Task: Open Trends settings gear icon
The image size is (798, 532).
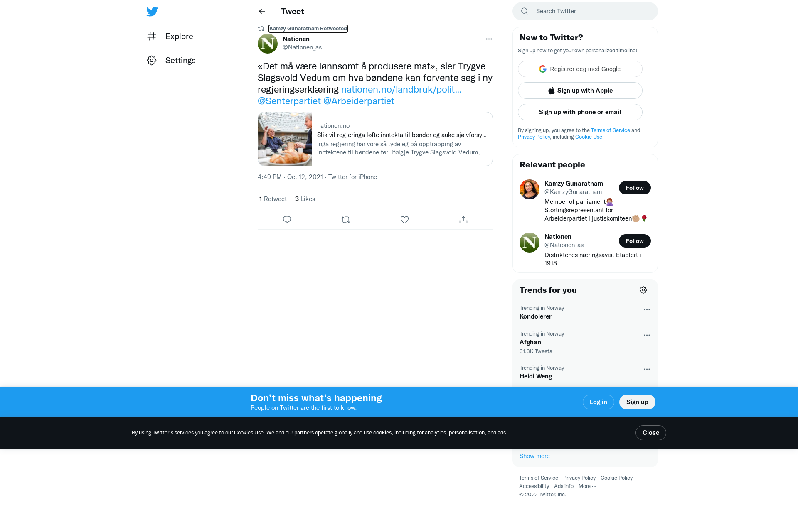Action: pyautogui.click(x=643, y=290)
